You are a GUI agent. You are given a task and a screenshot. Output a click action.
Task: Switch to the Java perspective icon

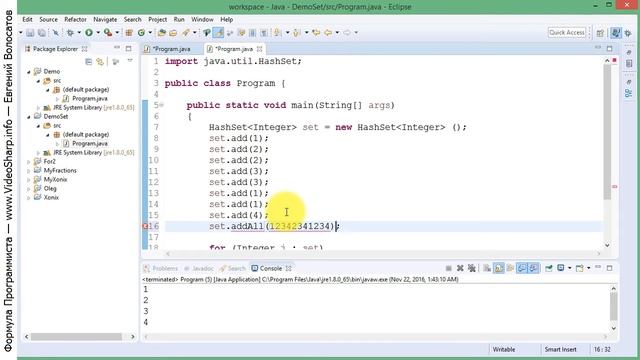coord(616,33)
